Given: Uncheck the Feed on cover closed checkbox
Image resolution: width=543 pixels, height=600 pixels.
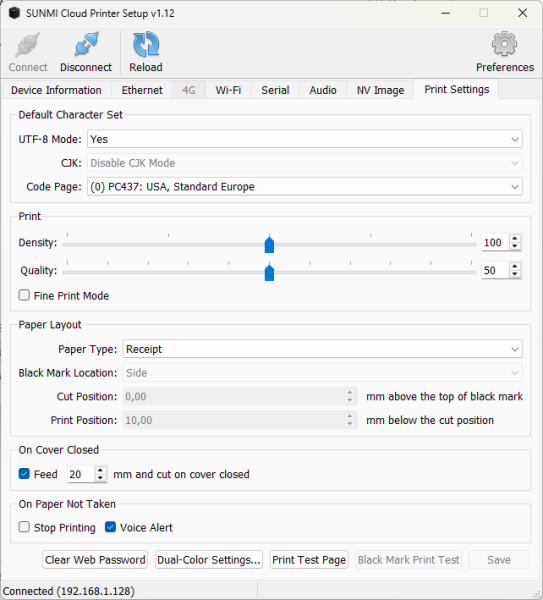Looking at the screenshot, I should coord(24,474).
